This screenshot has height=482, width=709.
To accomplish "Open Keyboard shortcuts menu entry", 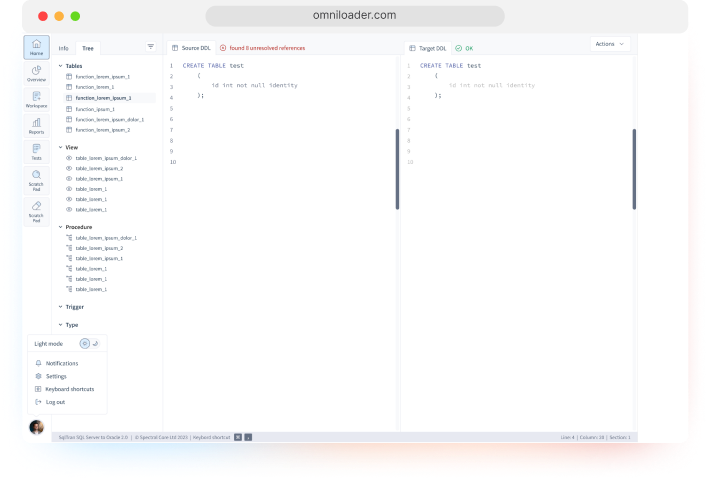I will (65, 389).
